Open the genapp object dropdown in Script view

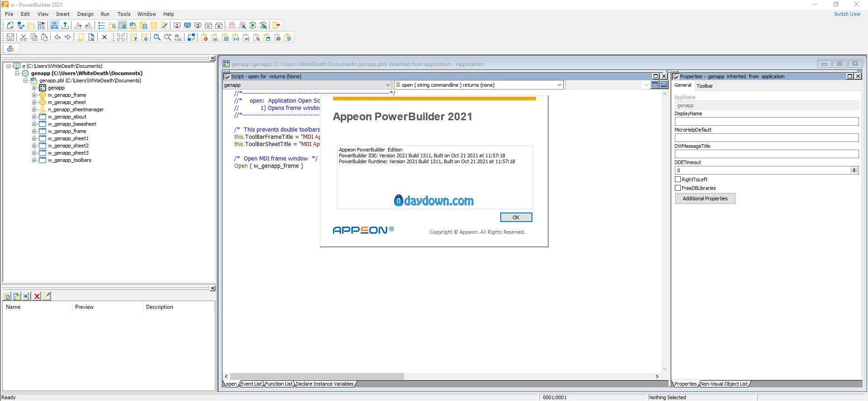click(388, 85)
